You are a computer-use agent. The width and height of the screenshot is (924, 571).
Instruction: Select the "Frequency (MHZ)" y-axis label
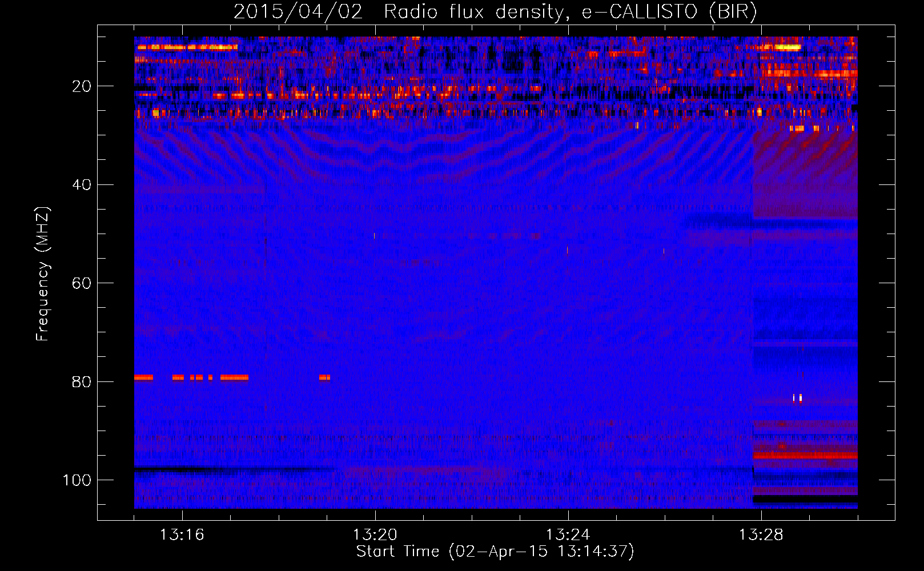(x=43, y=274)
